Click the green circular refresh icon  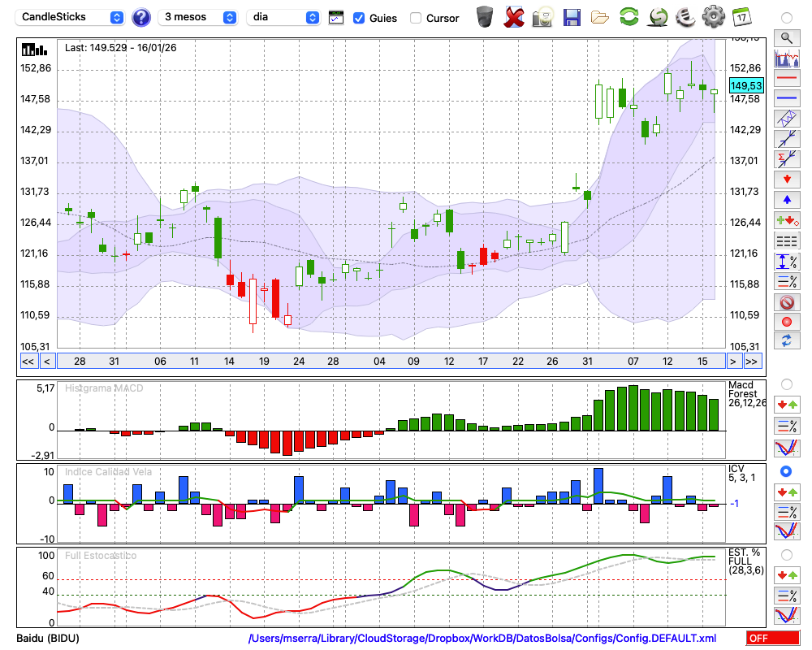coord(628,17)
